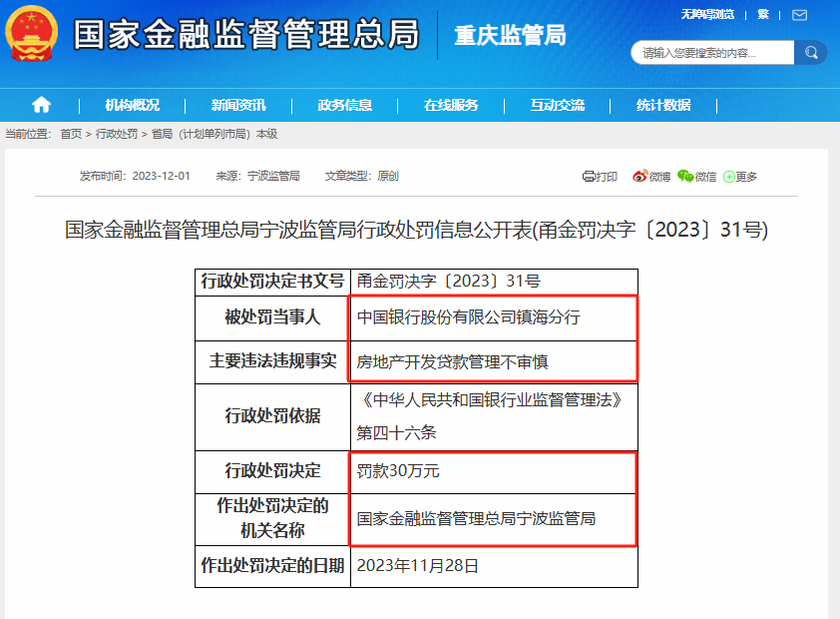Image resolution: width=840 pixels, height=619 pixels.
Task: Open the 机构概况 menu
Action: [x=132, y=105]
